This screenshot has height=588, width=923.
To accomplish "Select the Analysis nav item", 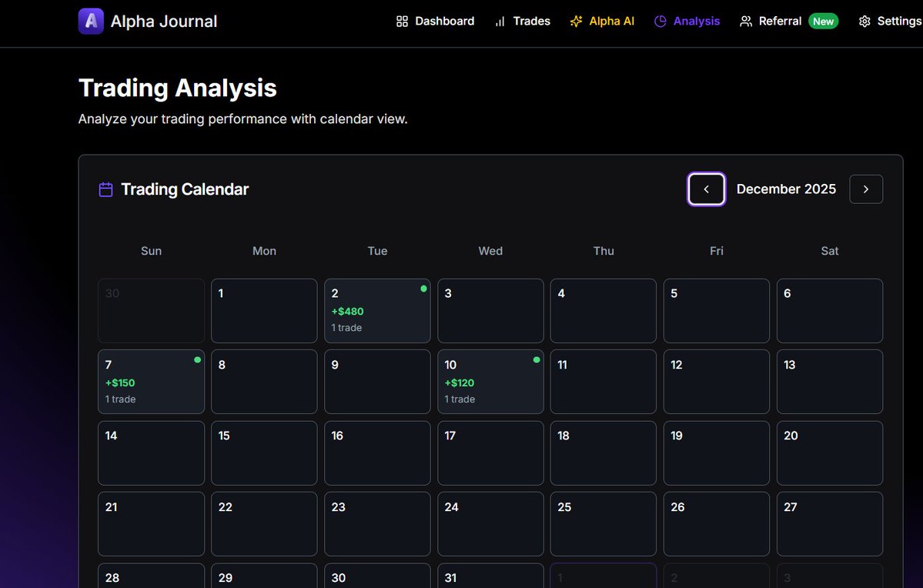I will coord(687,22).
